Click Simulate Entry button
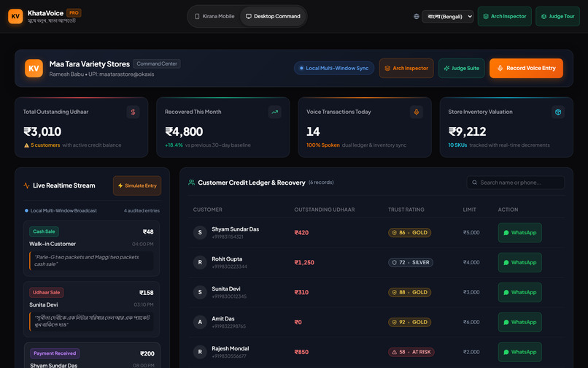The height and width of the screenshot is (368, 588). point(137,185)
